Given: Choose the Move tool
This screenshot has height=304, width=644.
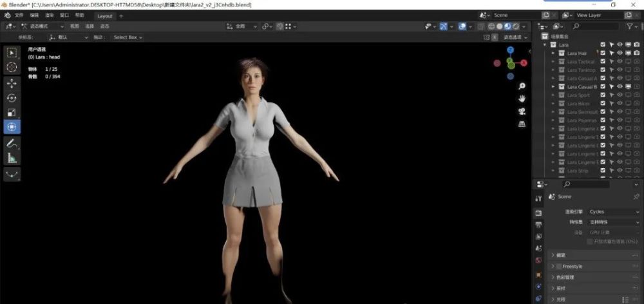Looking at the screenshot, I should pyautogui.click(x=12, y=83).
